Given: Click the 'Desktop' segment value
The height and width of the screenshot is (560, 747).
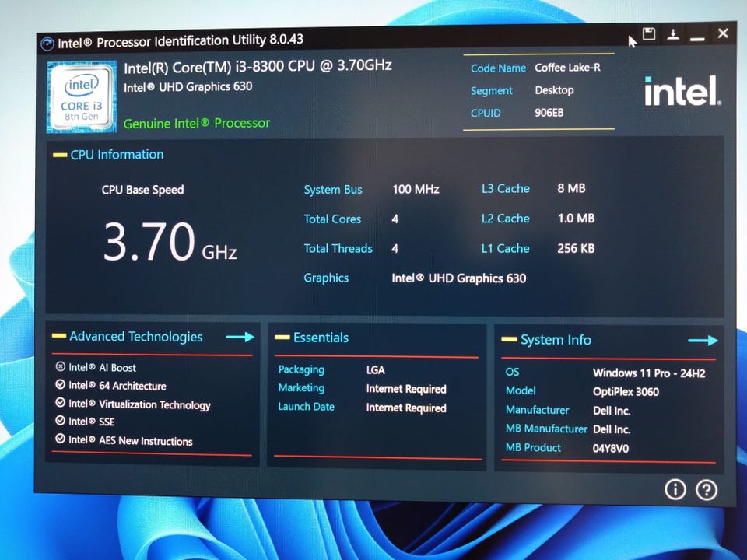Looking at the screenshot, I should [554, 90].
